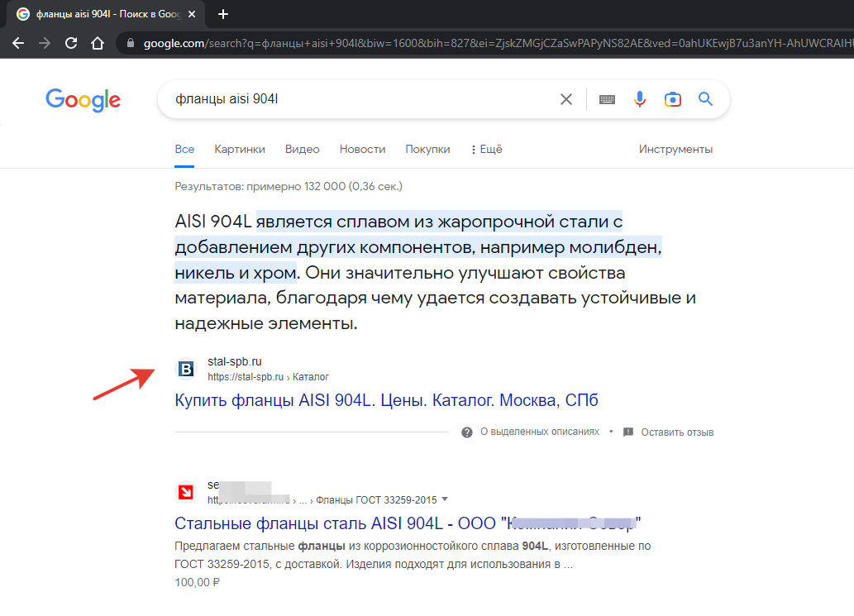This screenshot has width=854, height=616.
Task: Switch to Картинки results tab
Action: click(240, 149)
